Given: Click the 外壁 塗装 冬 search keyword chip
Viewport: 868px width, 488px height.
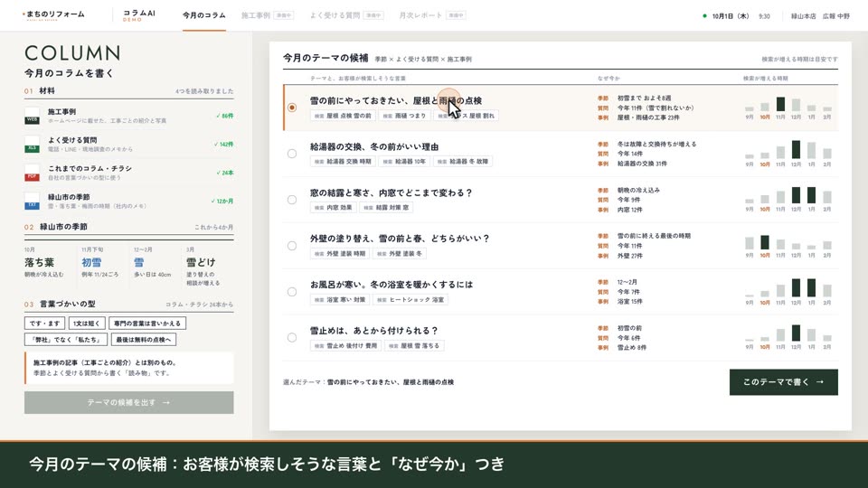Looking at the screenshot, I should [x=400, y=253].
